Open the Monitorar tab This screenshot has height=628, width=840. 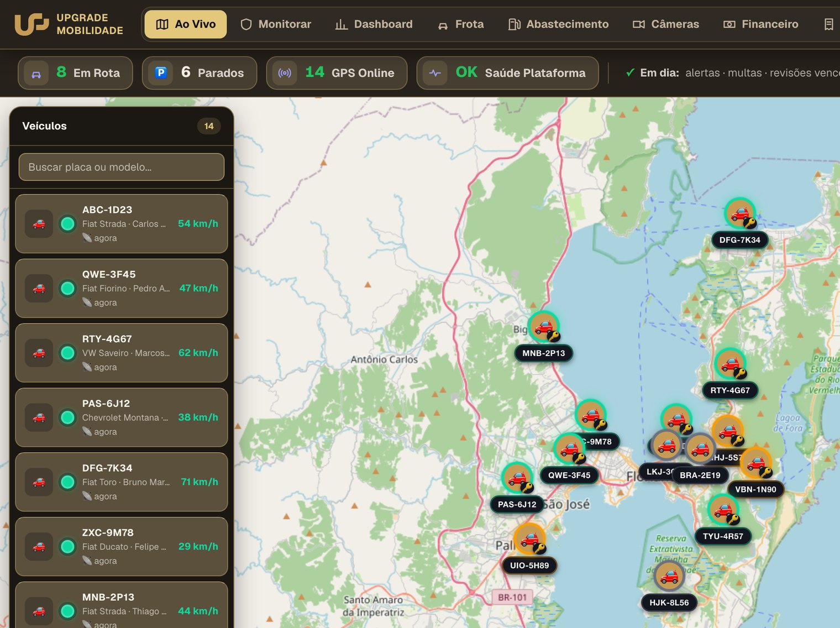click(x=276, y=24)
